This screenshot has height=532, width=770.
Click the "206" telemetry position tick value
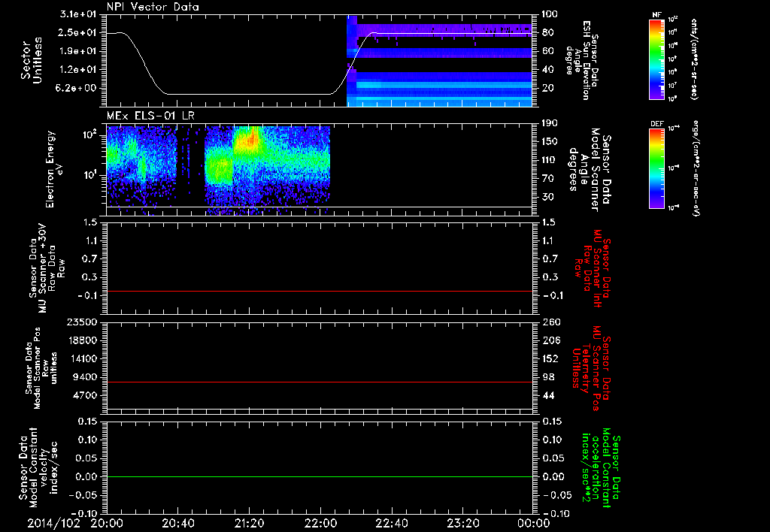(550, 340)
